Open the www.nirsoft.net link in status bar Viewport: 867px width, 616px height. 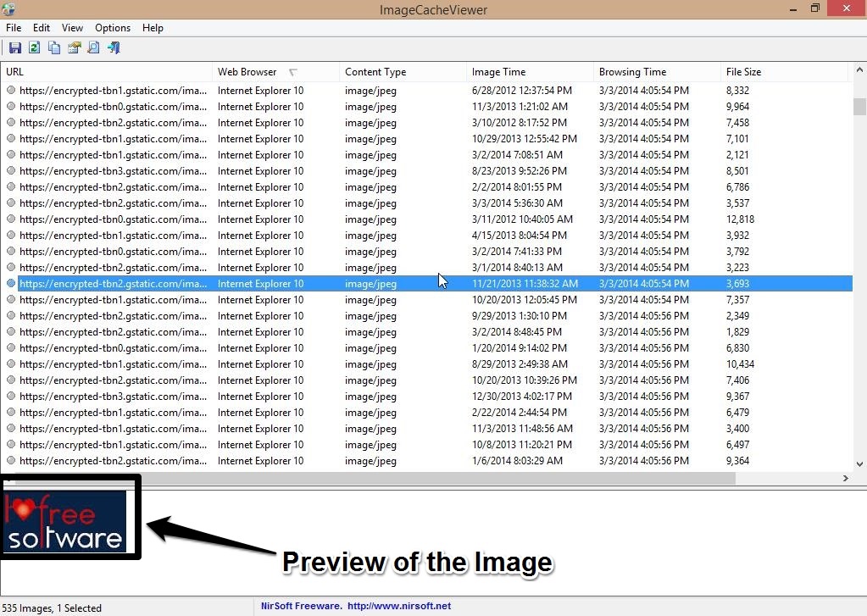399,606
